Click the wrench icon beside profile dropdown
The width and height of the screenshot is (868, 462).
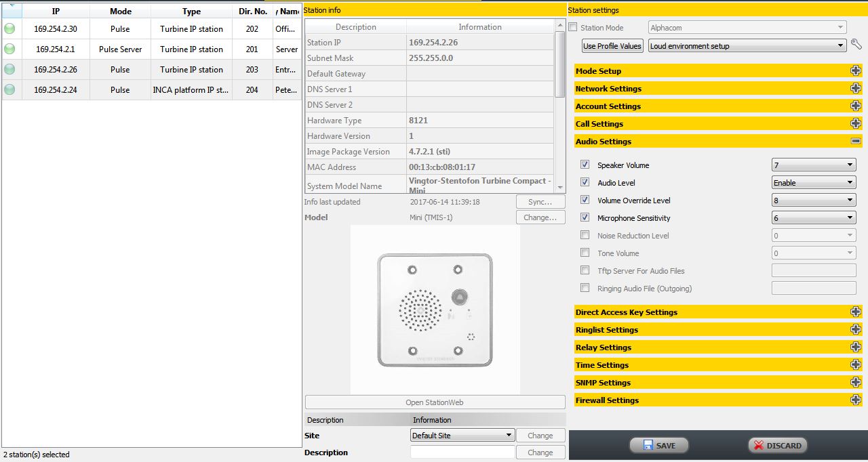(x=856, y=45)
